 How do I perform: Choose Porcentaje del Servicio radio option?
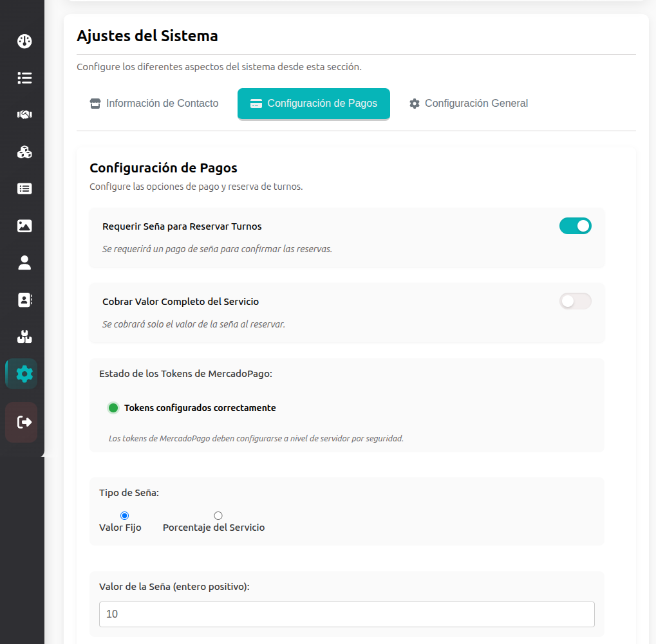218,515
